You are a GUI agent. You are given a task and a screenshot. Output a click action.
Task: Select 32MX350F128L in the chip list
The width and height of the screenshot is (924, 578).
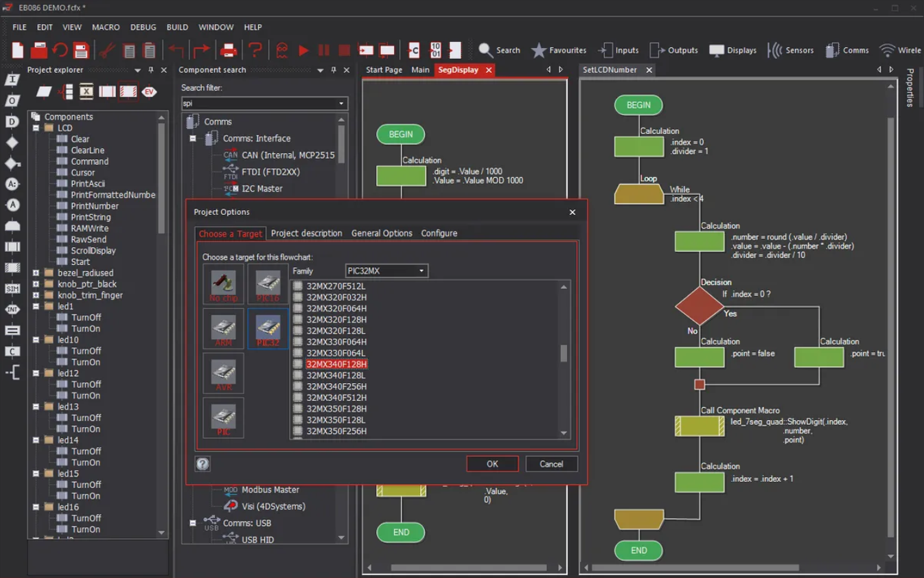pyautogui.click(x=336, y=419)
